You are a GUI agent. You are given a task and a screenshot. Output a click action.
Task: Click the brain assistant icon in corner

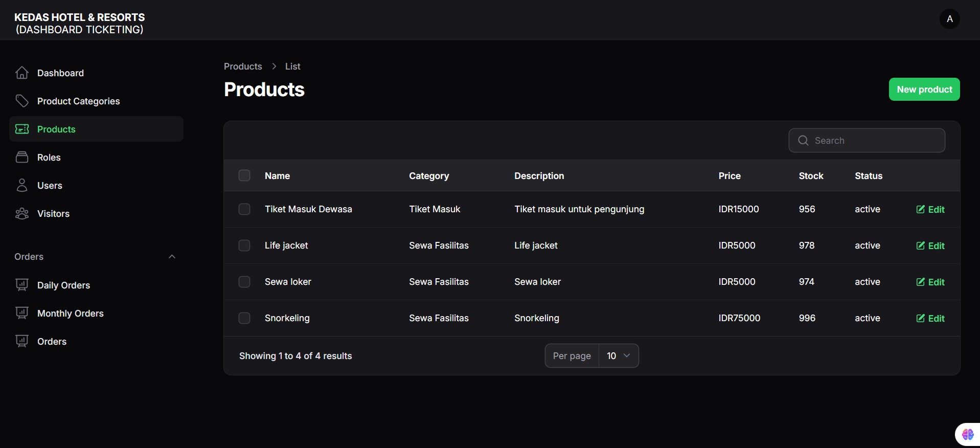point(968,435)
